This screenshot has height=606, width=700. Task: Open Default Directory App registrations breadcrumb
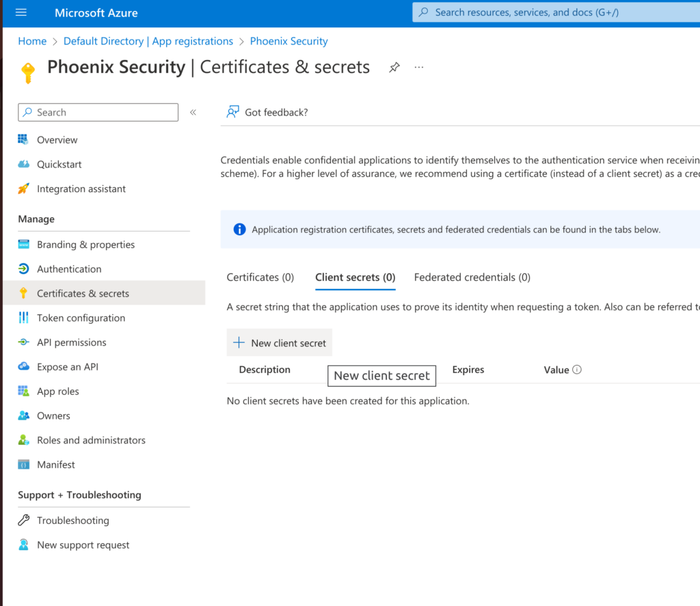pos(148,41)
